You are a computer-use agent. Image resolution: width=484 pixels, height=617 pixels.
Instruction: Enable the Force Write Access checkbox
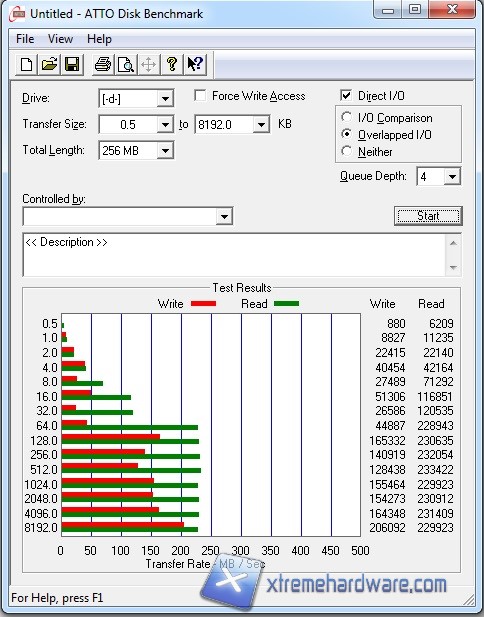pyautogui.click(x=200, y=96)
